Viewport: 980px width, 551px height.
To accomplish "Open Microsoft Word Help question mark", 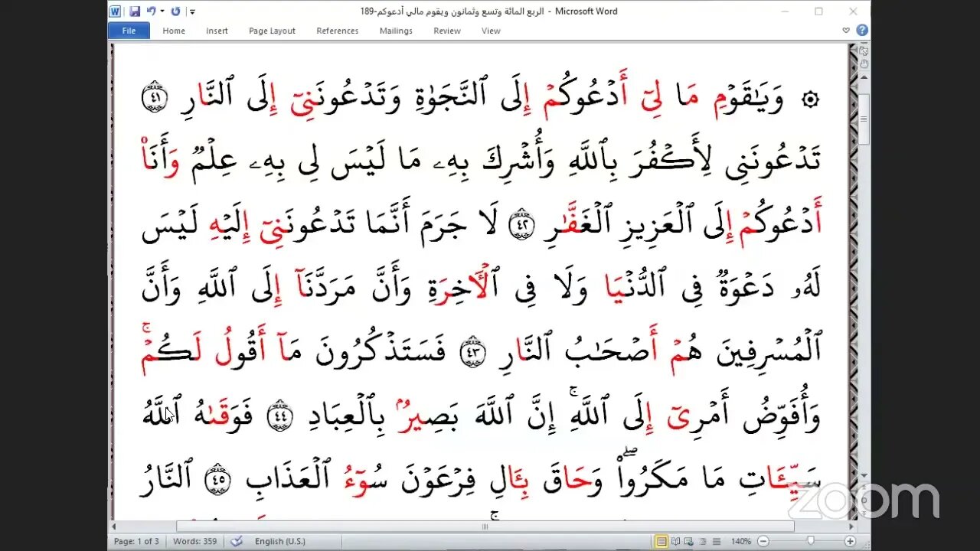I will (862, 31).
